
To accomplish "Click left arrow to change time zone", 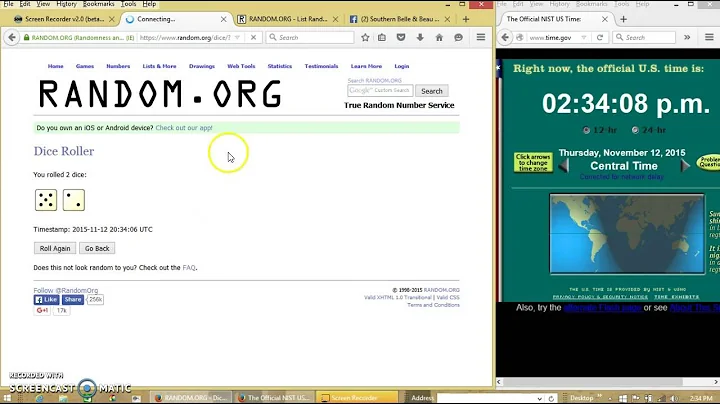I will coord(564,165).
